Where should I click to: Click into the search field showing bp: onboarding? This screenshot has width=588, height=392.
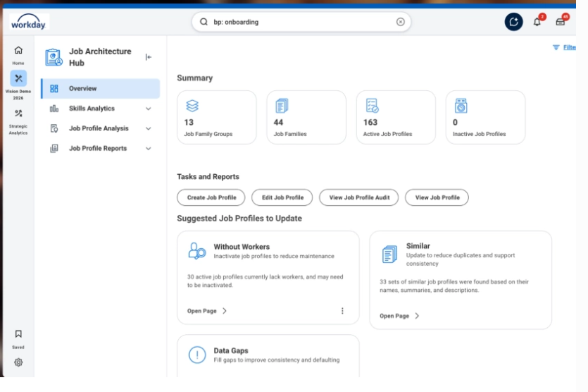(x=301, y=22)
